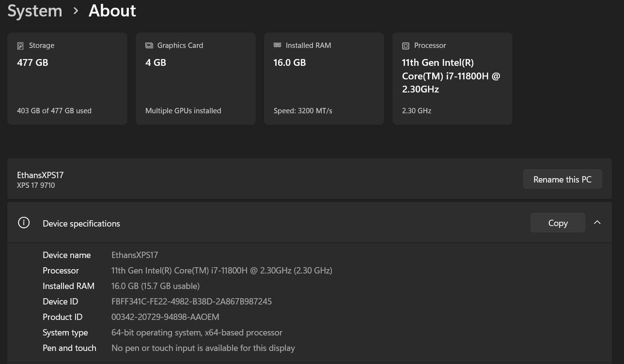Viewport: 624px width, 364px height.
Task: Go back to System breadcrumb
Action: (35, 11)
